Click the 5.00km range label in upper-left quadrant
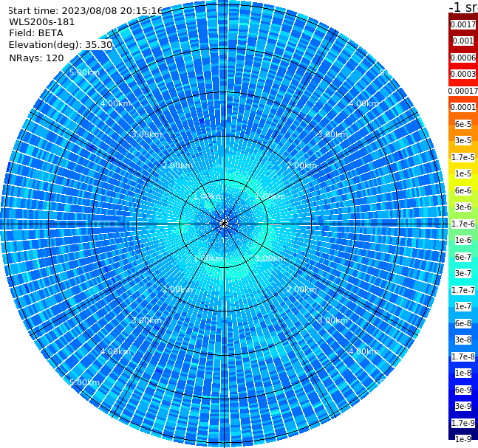The width and height of the screenshot is (478, 448). point(85,72)
